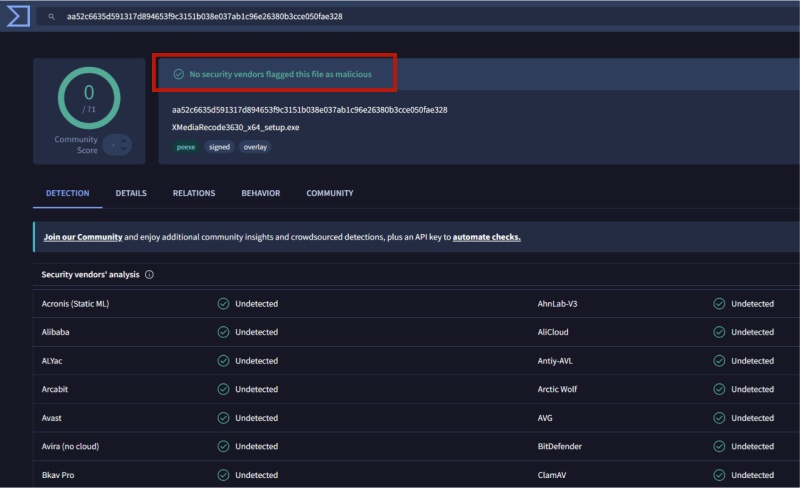Viewport: 800px width, 488px height.
Task: Click the Antiy-AVL undetected check icon
Action: 719,361
